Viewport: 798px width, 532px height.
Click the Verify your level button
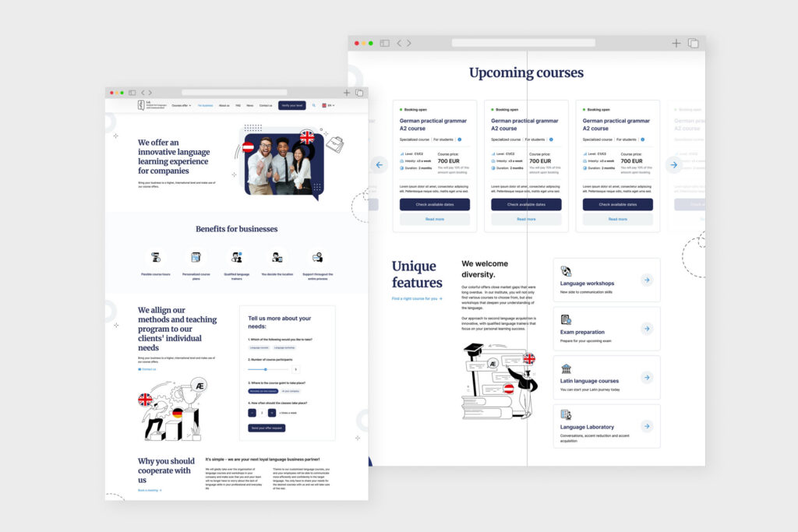coord(292,105)
